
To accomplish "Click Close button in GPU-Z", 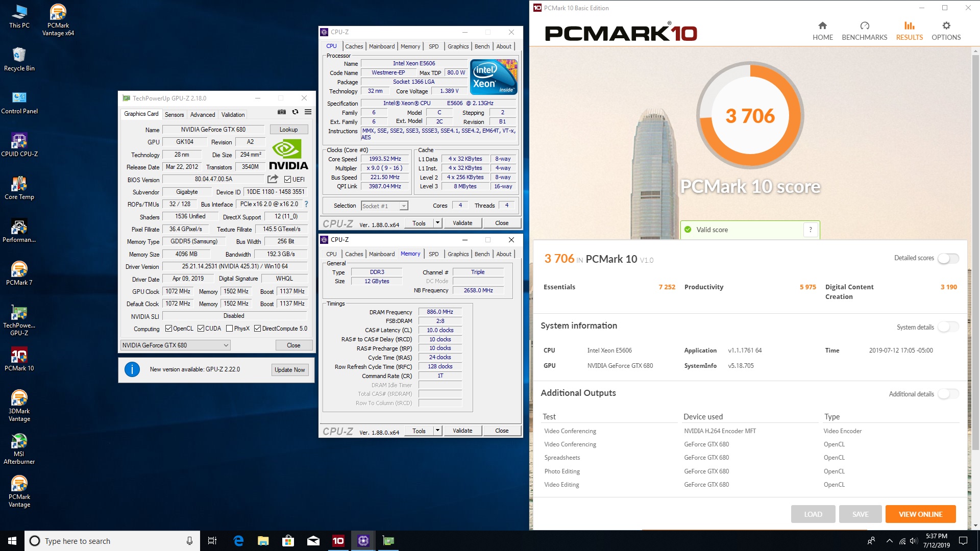I will (x=293, y=345).
